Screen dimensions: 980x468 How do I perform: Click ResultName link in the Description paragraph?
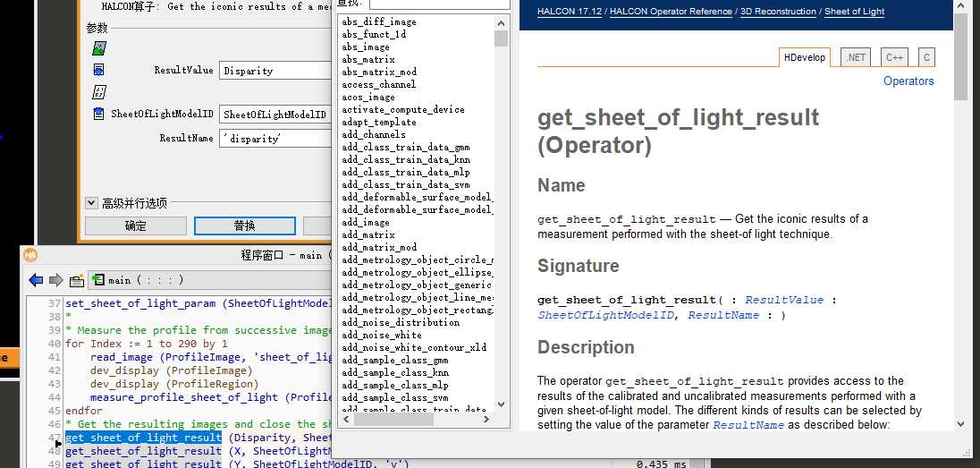pos(748,425)
